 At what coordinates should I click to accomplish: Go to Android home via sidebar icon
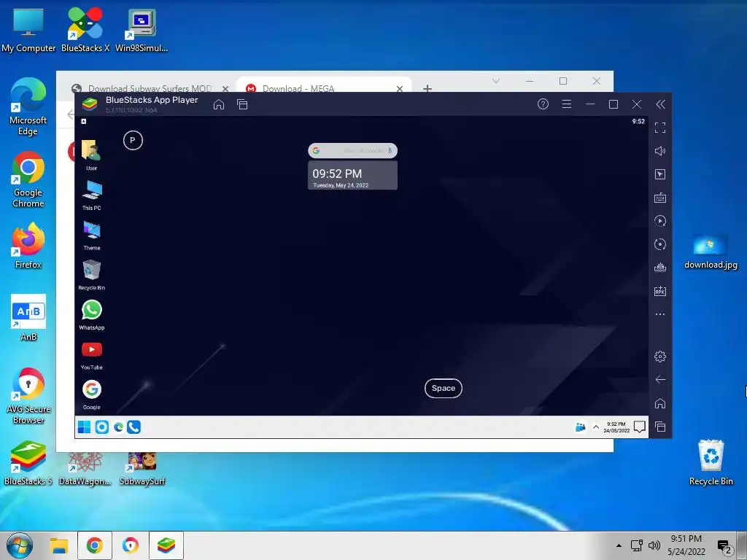tap(659, 403)
